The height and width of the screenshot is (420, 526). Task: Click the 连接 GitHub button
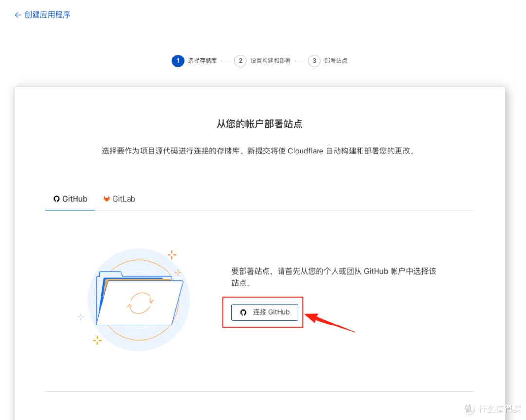(x=264, y=312)
